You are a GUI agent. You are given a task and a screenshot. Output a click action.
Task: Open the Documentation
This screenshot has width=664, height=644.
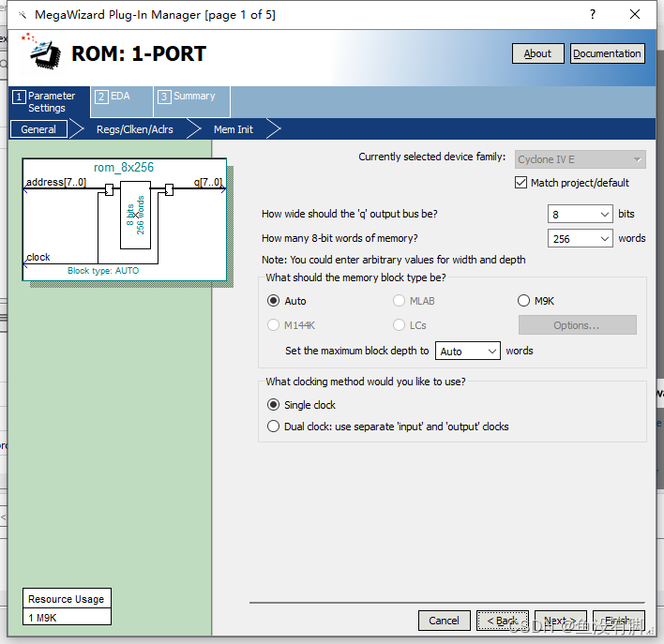pyautogui.click(x=607, y=53)
